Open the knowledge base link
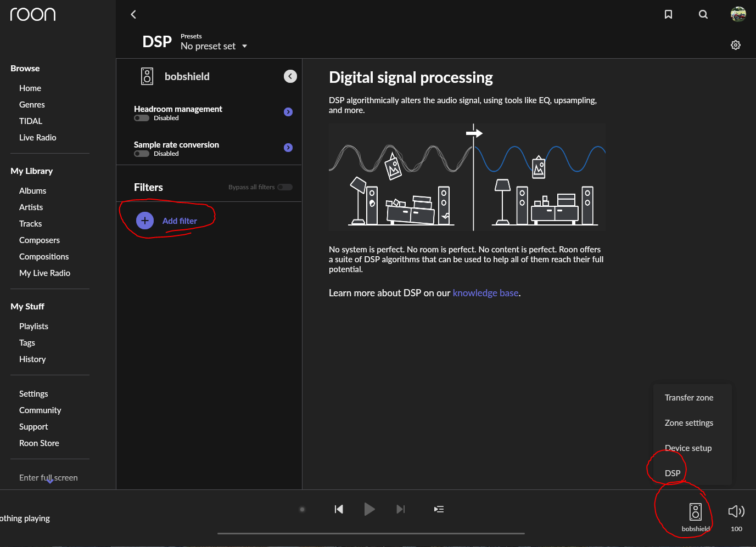The width and height of the screenshot is (756, 547). 485,293
